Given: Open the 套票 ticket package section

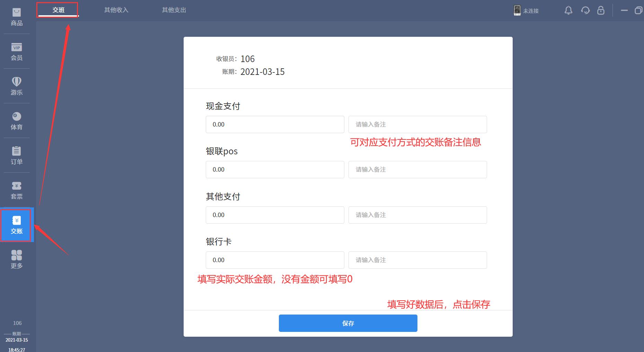Looking at the screenshot, I should (17, 190).
